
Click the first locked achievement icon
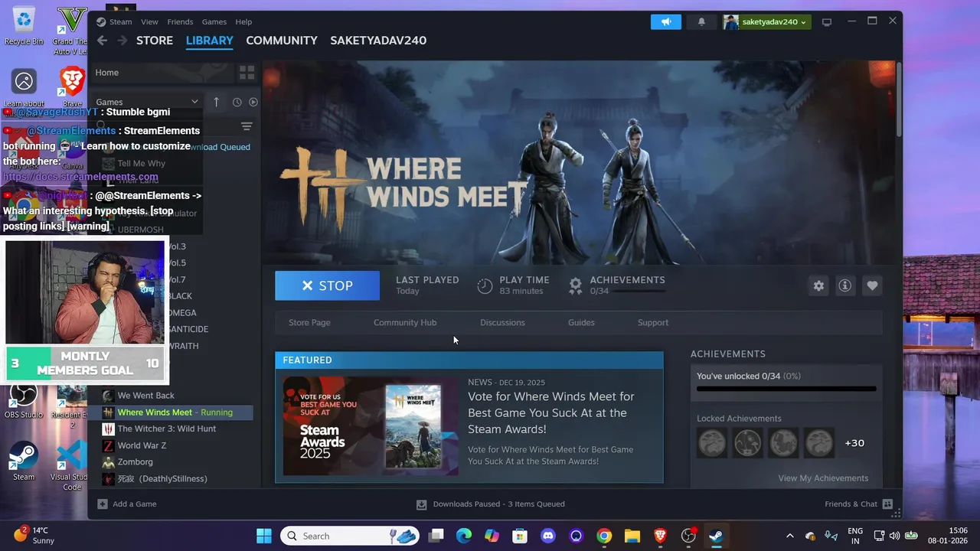pyautogui.click(x=712, y=443)
